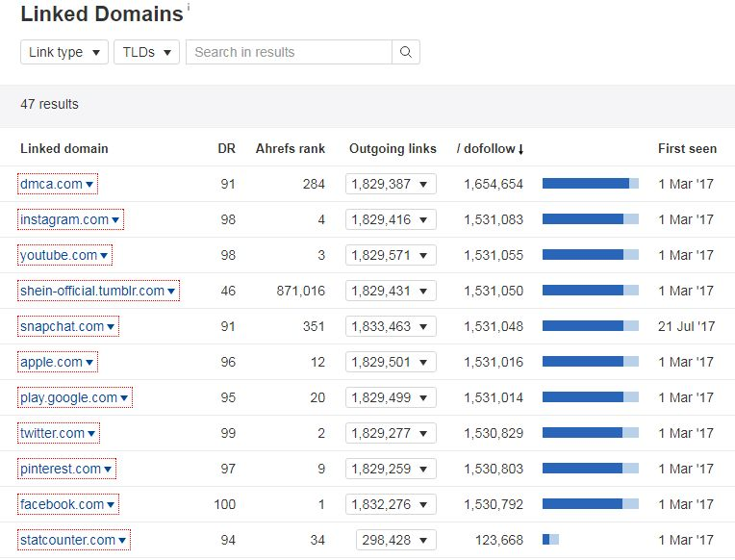Screen dimensions: 735x560
Task: Open statcounter.com domain link
Action: click(x=73, y=541)
